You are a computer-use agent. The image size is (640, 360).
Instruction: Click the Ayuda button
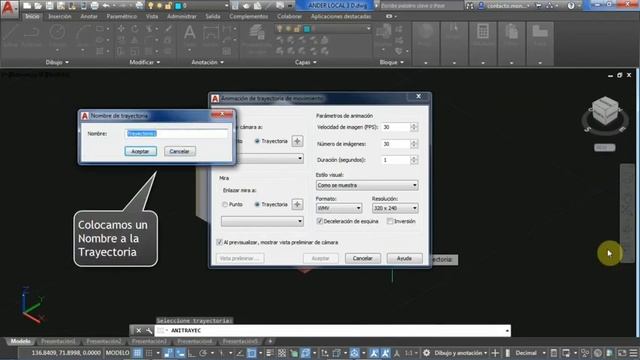(x=404, y=258)
